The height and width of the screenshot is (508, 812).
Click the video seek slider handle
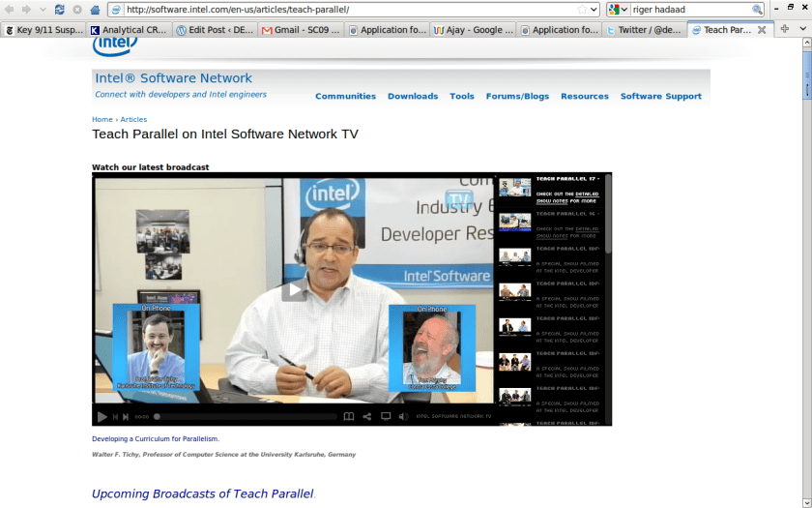157,417
